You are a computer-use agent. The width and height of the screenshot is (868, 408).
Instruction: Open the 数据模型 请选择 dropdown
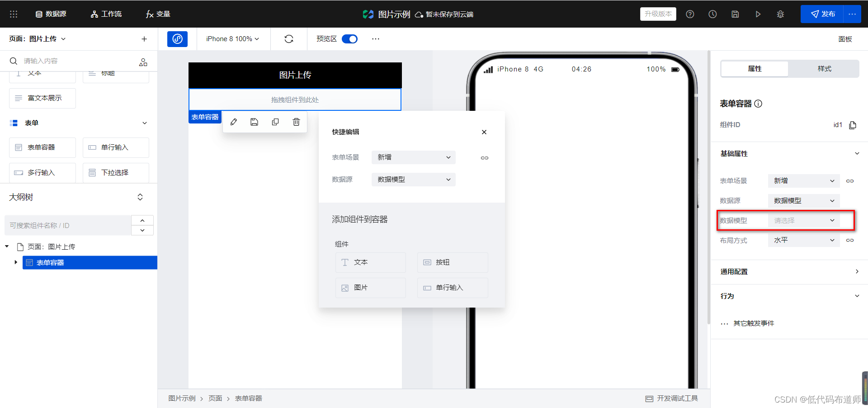(x=804, y=221)
